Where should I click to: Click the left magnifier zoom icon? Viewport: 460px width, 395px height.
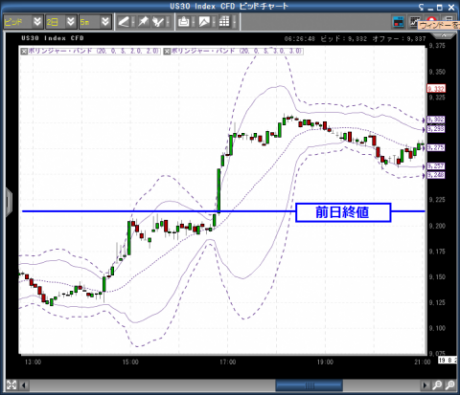pyautogui.click(x=437, y=385)
